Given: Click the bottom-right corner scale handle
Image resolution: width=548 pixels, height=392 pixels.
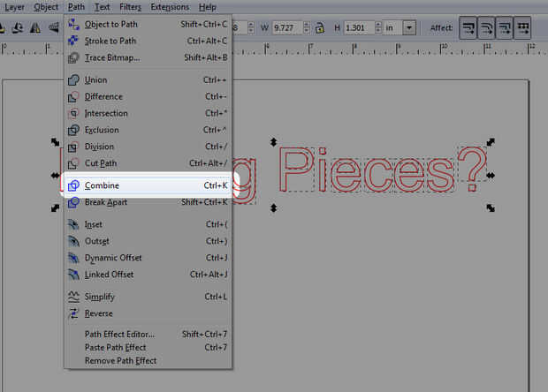Looking at the screenshot, I should [491, 208].
